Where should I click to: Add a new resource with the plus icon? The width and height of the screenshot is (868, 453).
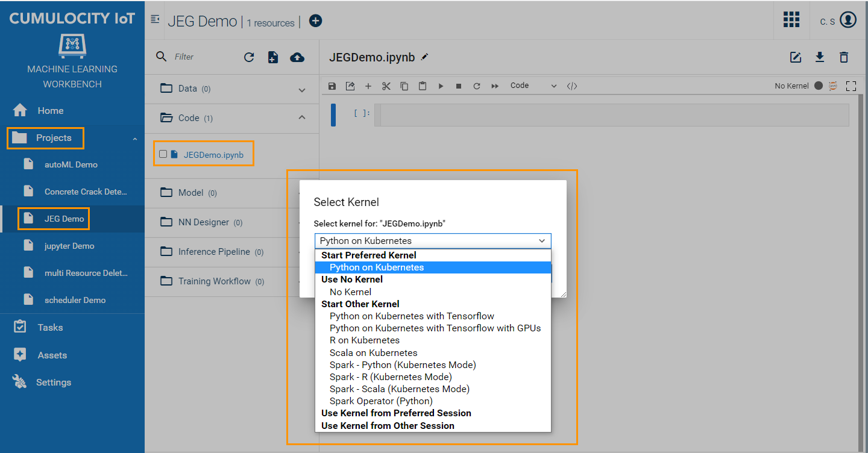[x=315, y=20]
